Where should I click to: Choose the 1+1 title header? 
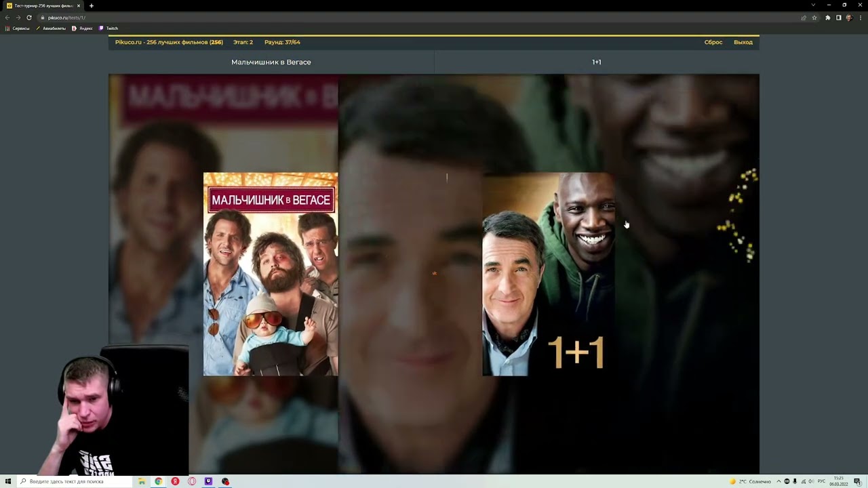pyautogui.click(x=597, y=62)
